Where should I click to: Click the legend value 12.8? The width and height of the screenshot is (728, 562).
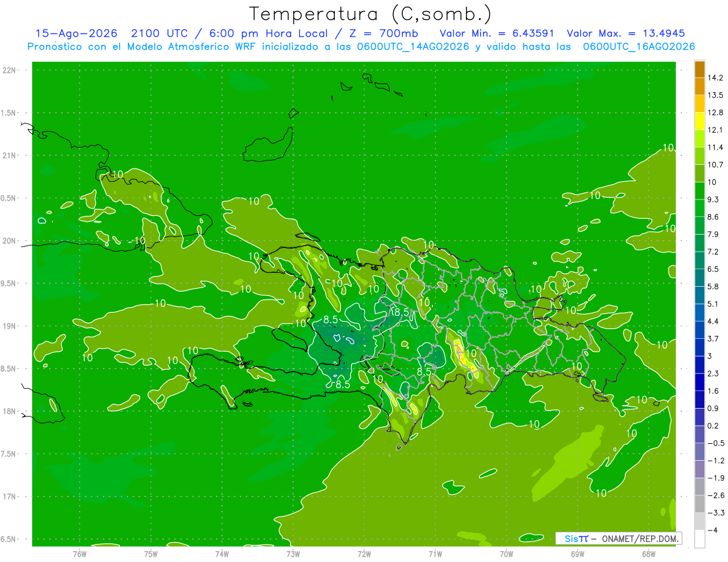[x=715, y=112]
